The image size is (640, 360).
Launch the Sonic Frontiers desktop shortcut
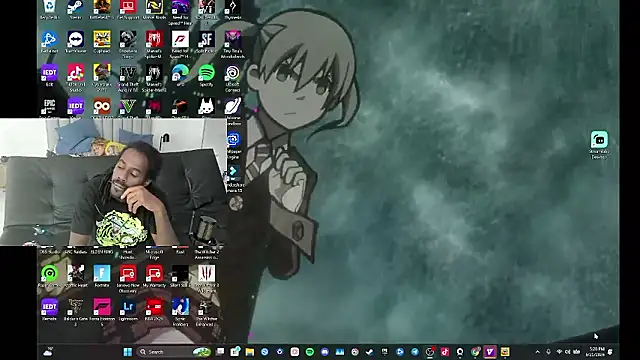[180, 312]
